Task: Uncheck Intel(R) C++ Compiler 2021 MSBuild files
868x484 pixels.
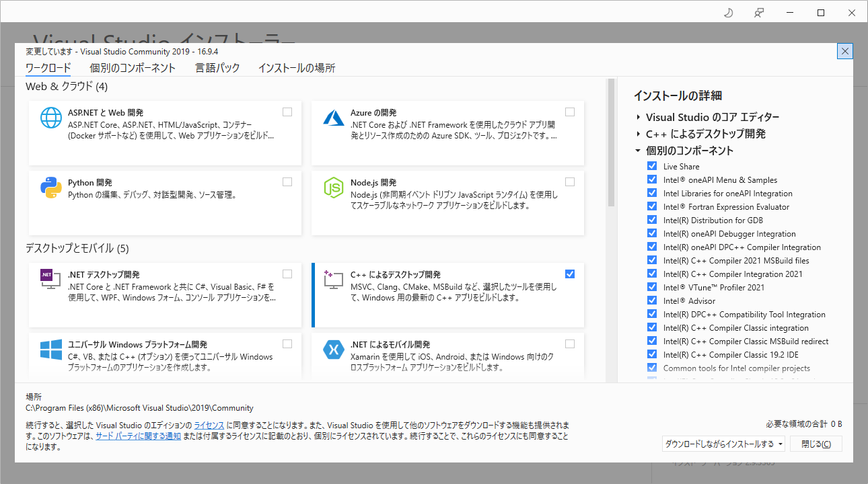Action: 651,260
